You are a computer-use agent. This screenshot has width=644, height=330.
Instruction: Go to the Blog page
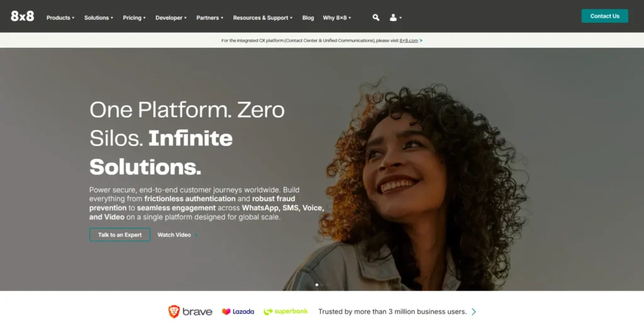pos(308,18)
